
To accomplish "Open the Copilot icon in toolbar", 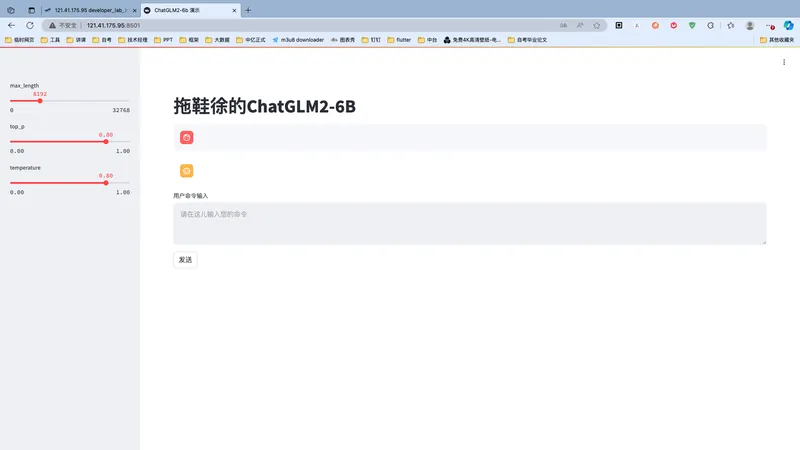I will click(x=788, y=25).
